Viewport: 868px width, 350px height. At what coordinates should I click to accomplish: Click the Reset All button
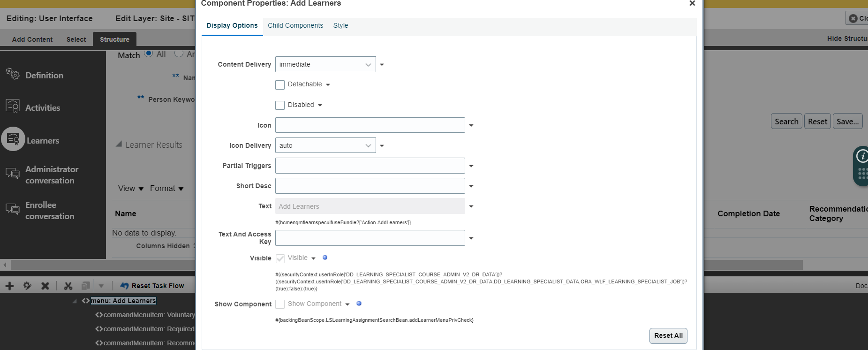[668, 336]
